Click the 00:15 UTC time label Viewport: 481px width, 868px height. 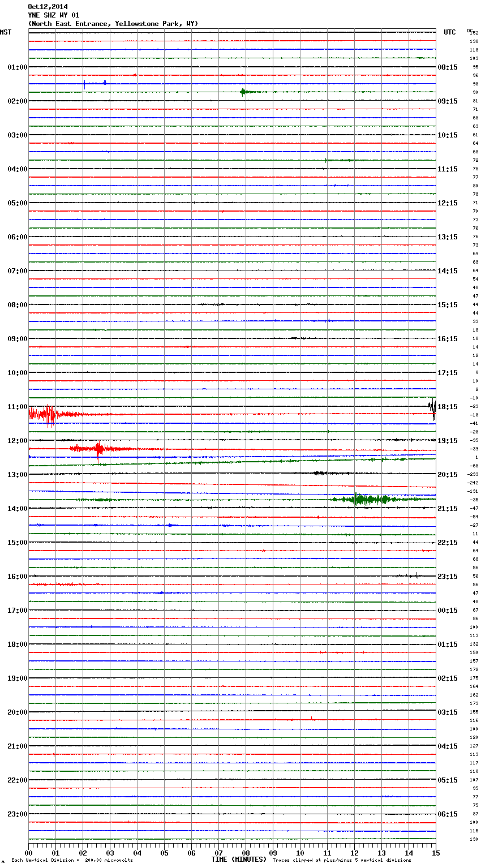448,611
